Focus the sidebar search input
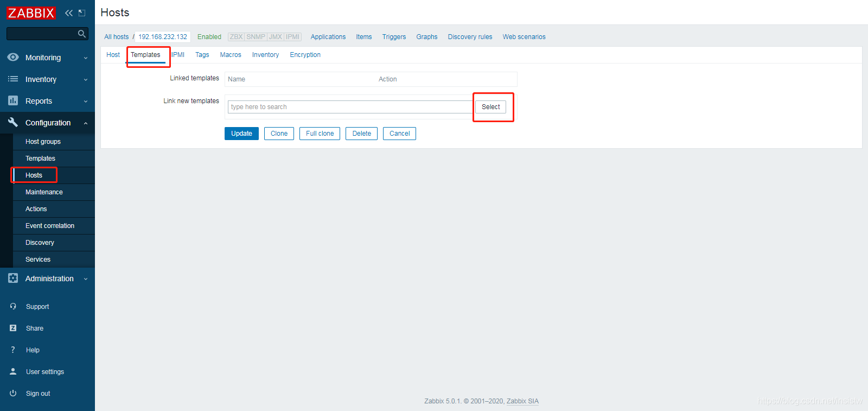This screenshot has width=868, height=411. tap(42, 34)
